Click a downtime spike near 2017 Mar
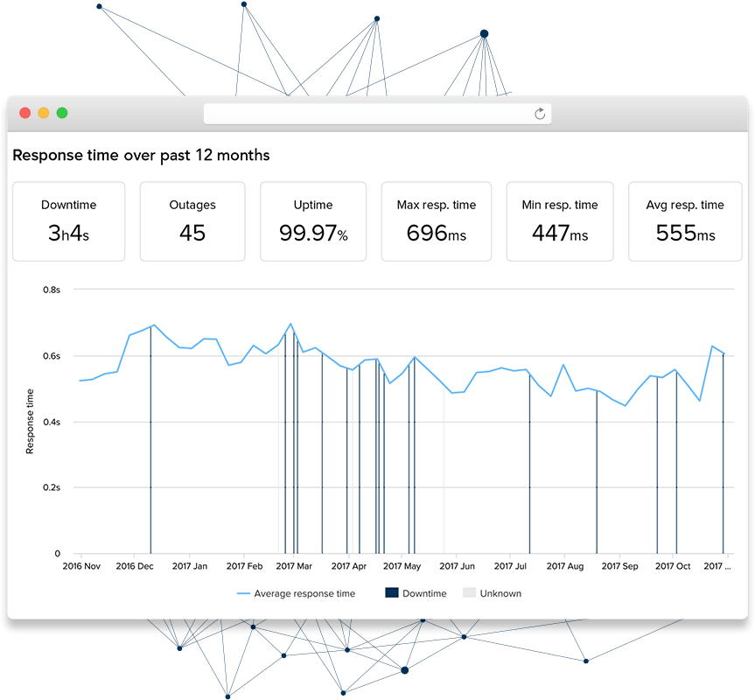The height and width of the screenshot is (700, 755). 289,437
